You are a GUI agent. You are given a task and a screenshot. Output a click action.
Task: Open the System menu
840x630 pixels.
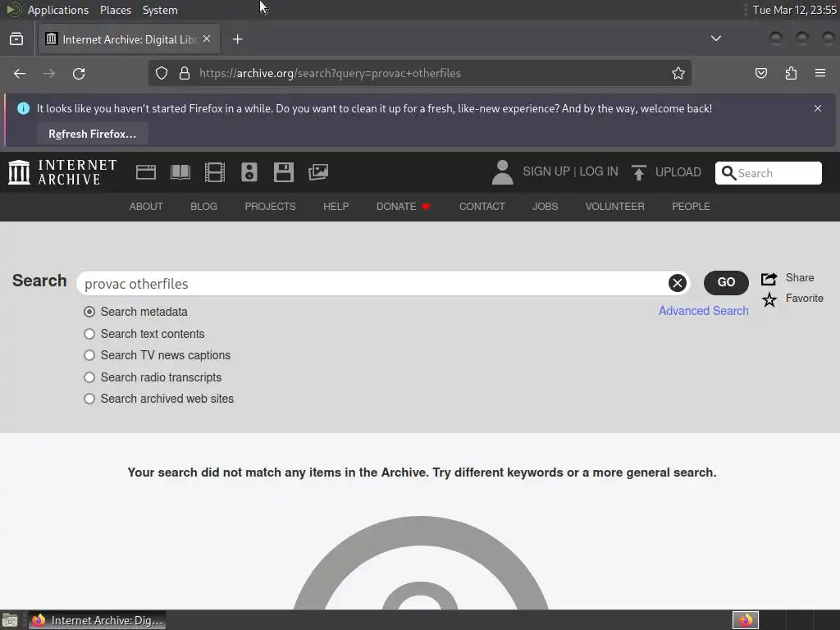160,10
